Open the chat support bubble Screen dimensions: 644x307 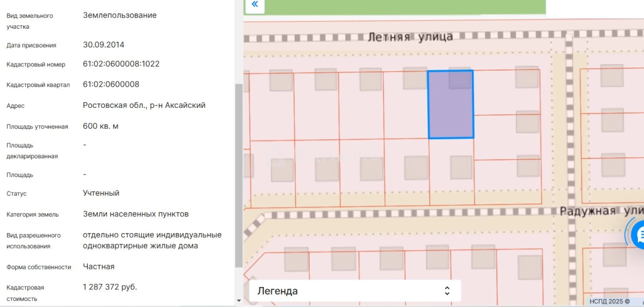tap(637, 235)
